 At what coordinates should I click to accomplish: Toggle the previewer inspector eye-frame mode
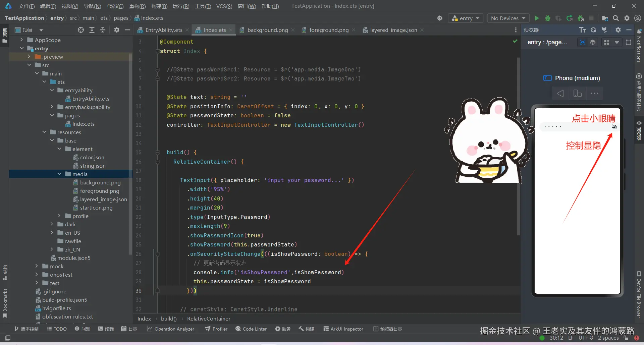(x=583, y=42)
